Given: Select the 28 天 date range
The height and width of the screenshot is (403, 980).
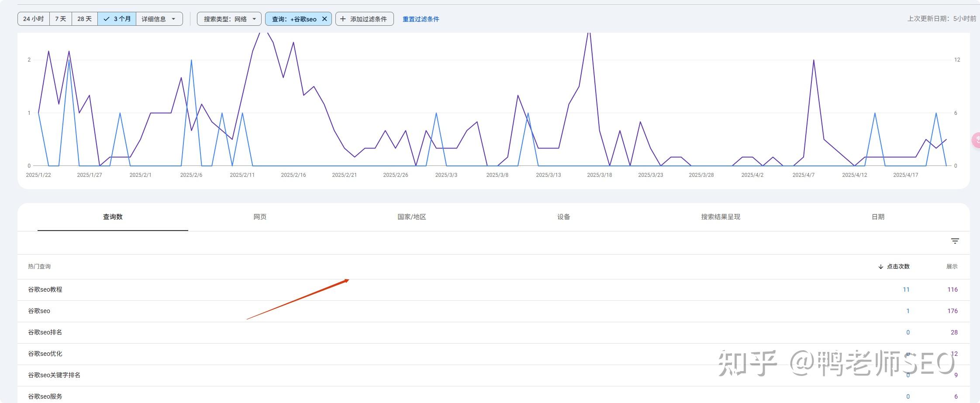Looking at the screenshot, I should (x=84, y=19).
